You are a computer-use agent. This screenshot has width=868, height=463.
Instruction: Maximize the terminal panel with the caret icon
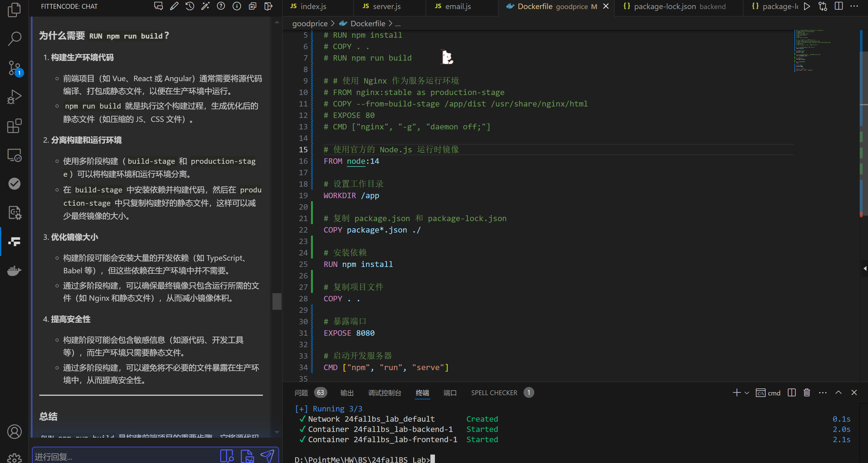coord(838,392)
